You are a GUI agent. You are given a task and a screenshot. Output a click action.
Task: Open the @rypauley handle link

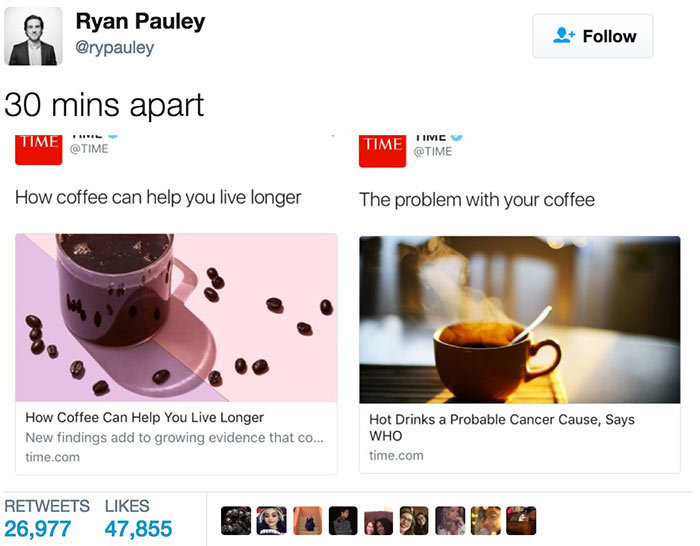tap(115, 47)
